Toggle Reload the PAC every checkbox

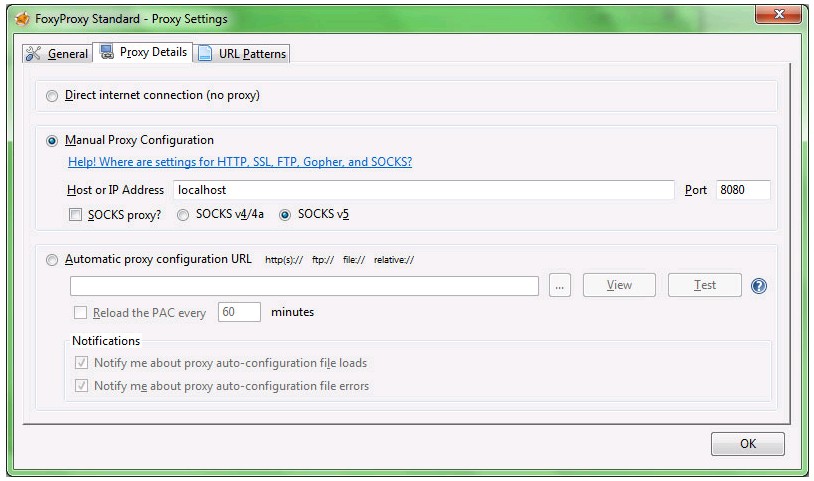[80, 312]
